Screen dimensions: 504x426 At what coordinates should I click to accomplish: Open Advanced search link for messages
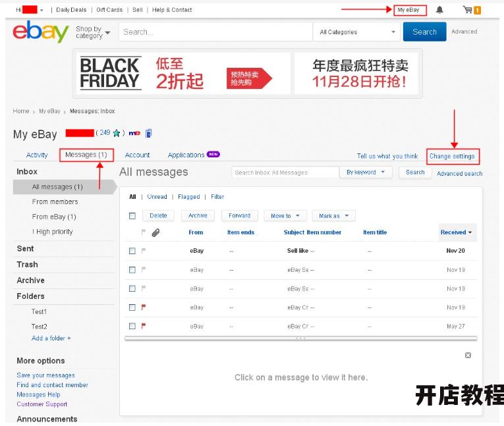(x=460, y=173)
